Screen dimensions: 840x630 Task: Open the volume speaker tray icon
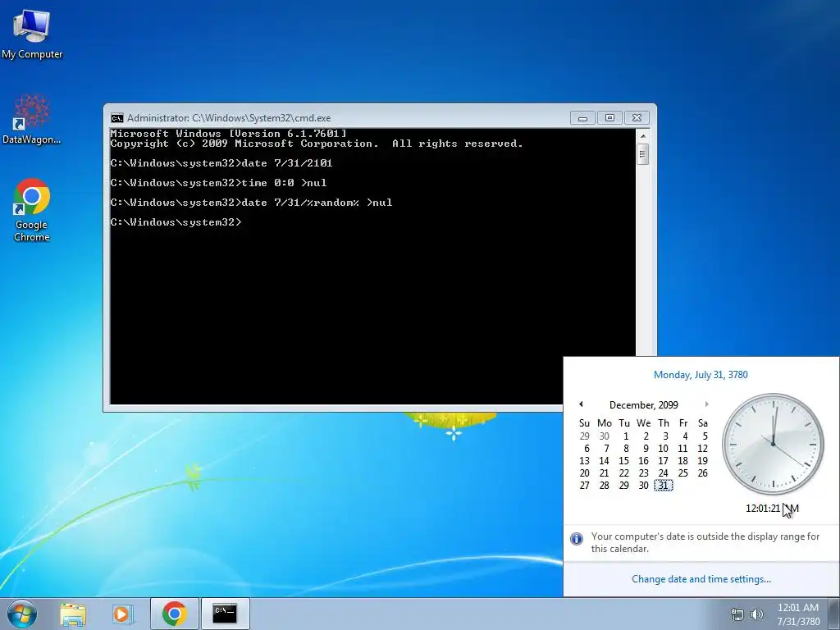[x=757, y=614]
